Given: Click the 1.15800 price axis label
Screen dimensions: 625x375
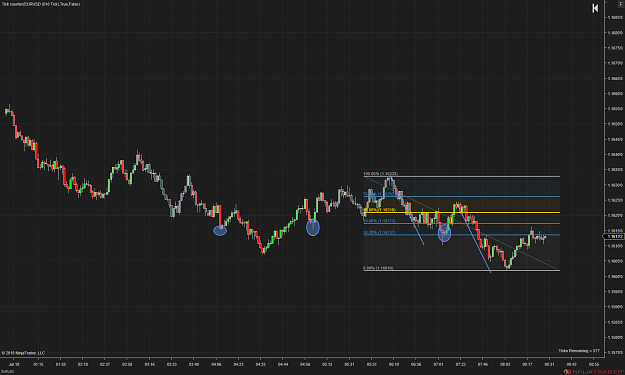Looking at the screenshot, I should pyautogui.click(x=615, y=337).
